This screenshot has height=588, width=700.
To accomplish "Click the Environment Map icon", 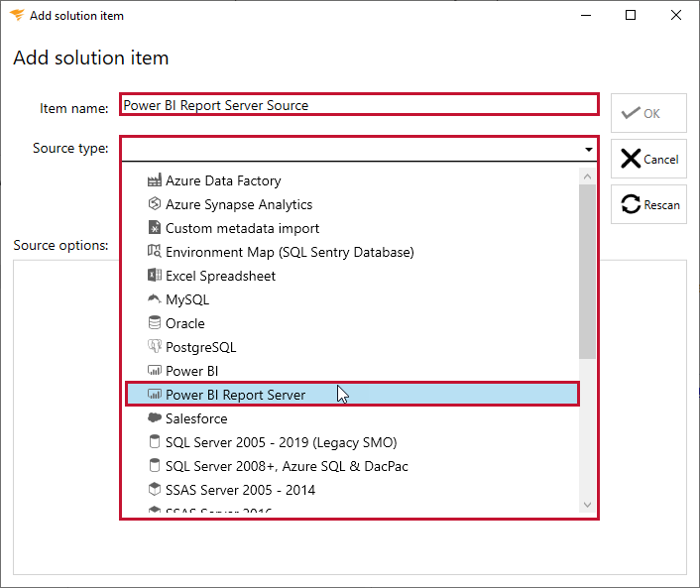I will 154,251.
